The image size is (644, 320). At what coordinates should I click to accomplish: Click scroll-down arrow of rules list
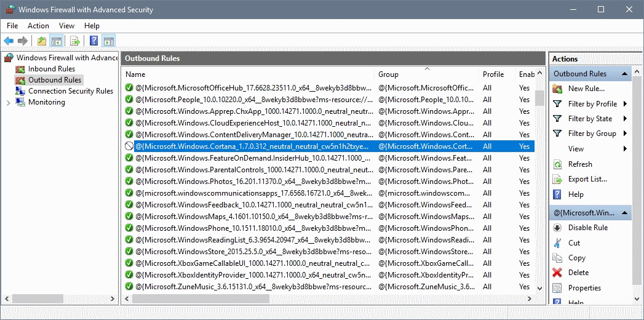(x=539, y=289)
